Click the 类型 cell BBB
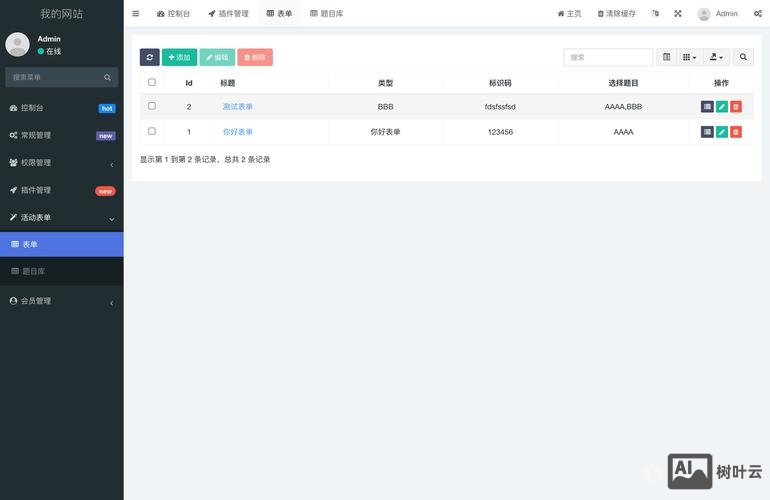 point(385,107)
